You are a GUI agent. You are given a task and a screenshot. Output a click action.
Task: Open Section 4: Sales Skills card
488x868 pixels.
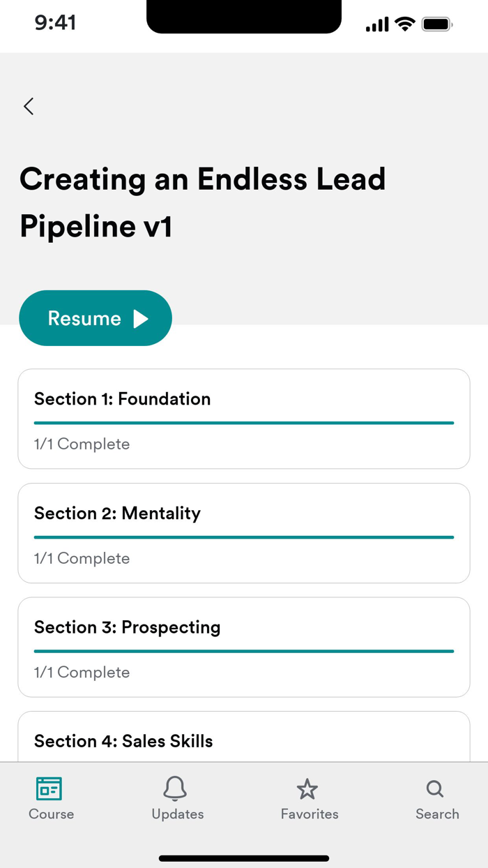(244, 740)
